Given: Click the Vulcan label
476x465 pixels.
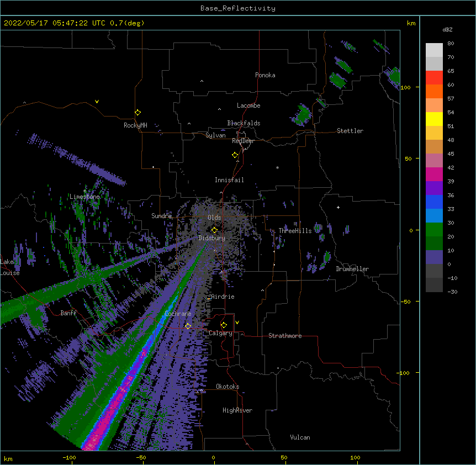Looking at the screenshot, I should pyautogui.click(x=300, y=437).
